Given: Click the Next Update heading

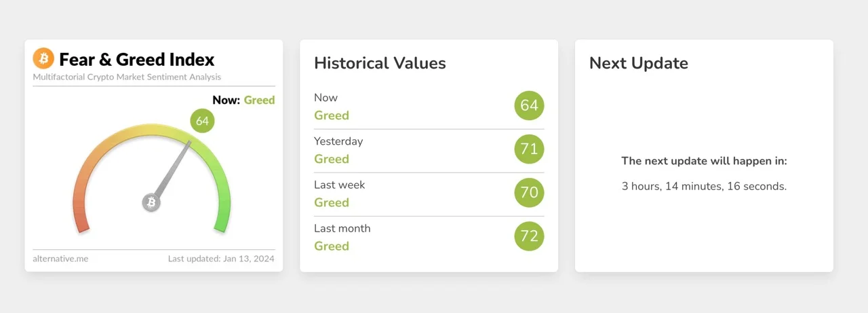Looking at the screenshot, I should click(x=638, y=63).
